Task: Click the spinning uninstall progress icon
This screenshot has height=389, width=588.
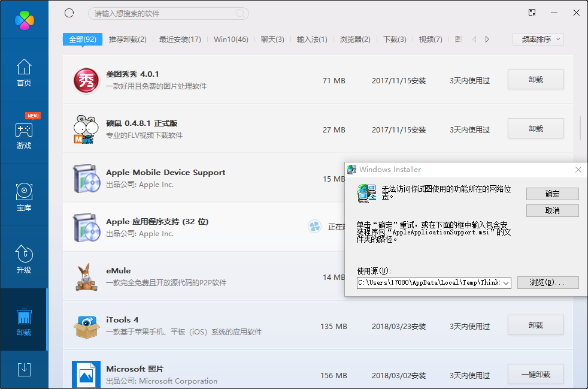Action: tap(314, 227)
